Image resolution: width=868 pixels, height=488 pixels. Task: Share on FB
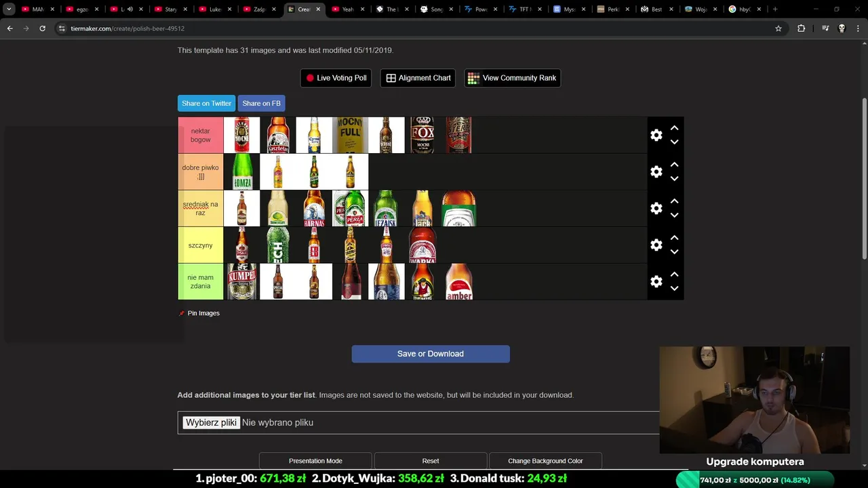pyautogui.click(x=261, y=103)
